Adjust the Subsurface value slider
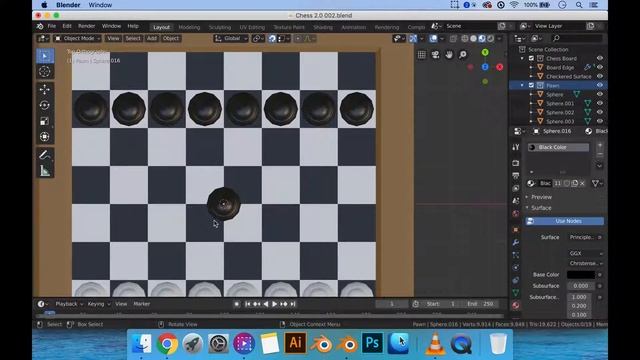 coord(580,286)
